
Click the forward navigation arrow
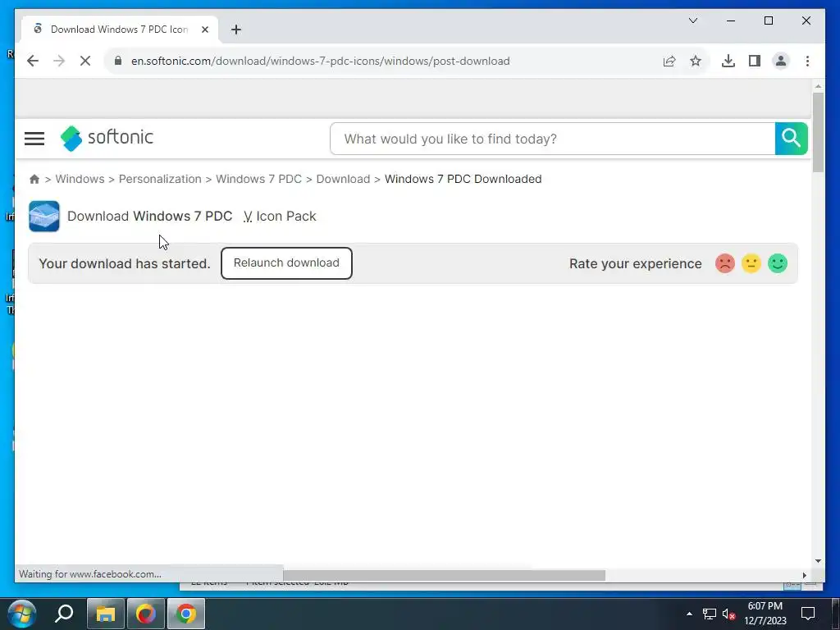click(59, 61)
